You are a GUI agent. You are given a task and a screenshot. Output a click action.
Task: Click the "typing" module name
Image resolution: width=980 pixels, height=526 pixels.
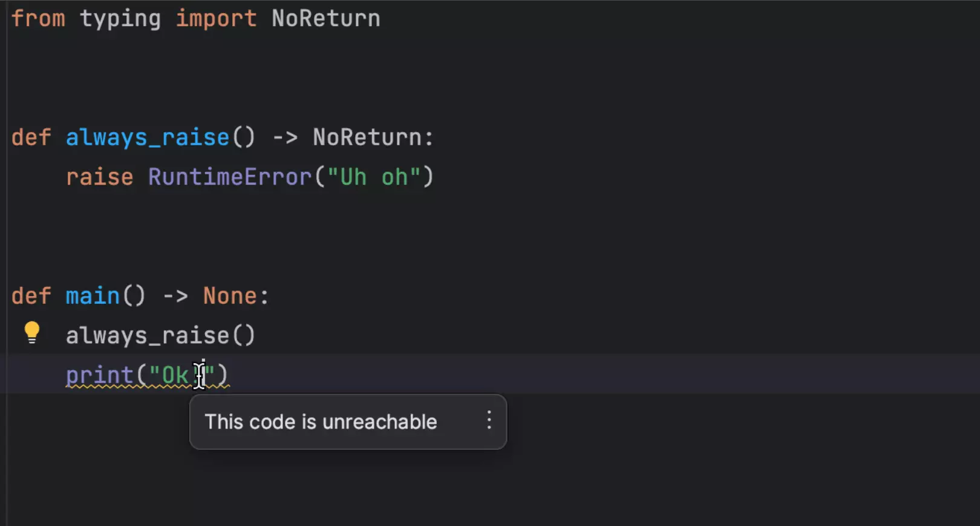(120, 19)
